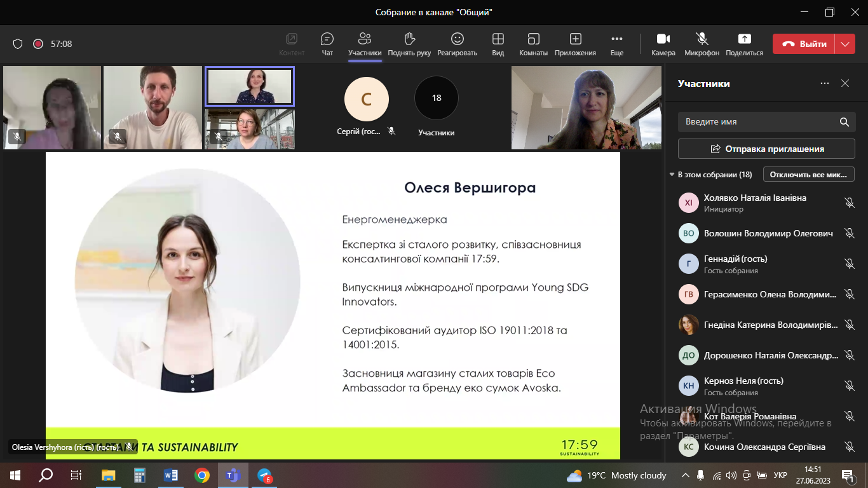Click the 'Введите имя' search field
Image resolution: width=868 pixels, height=488 pixels.
[756, 121]
